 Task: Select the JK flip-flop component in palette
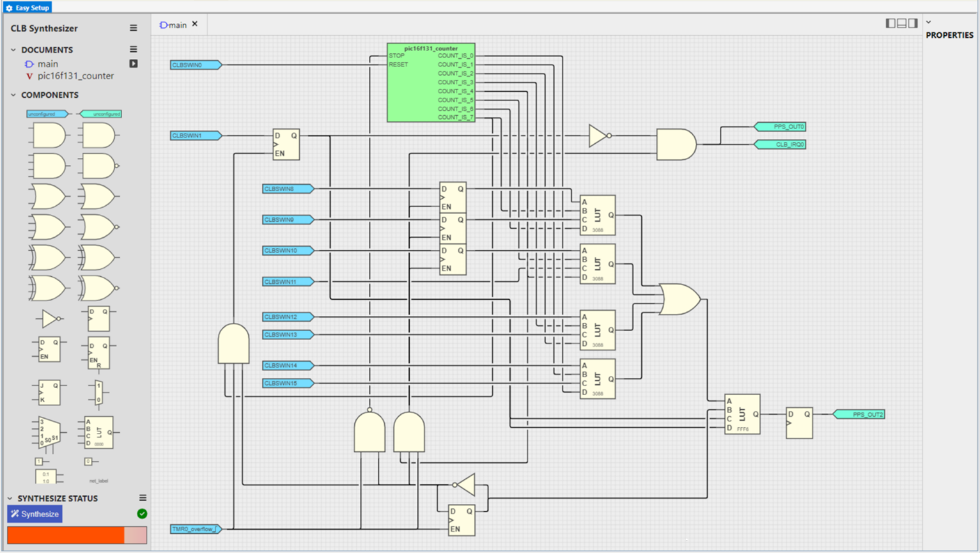point(49,393)
